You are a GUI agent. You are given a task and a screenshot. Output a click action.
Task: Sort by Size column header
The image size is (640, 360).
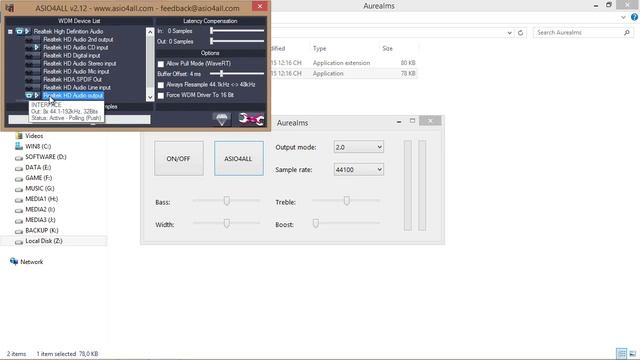pos(387,49)
